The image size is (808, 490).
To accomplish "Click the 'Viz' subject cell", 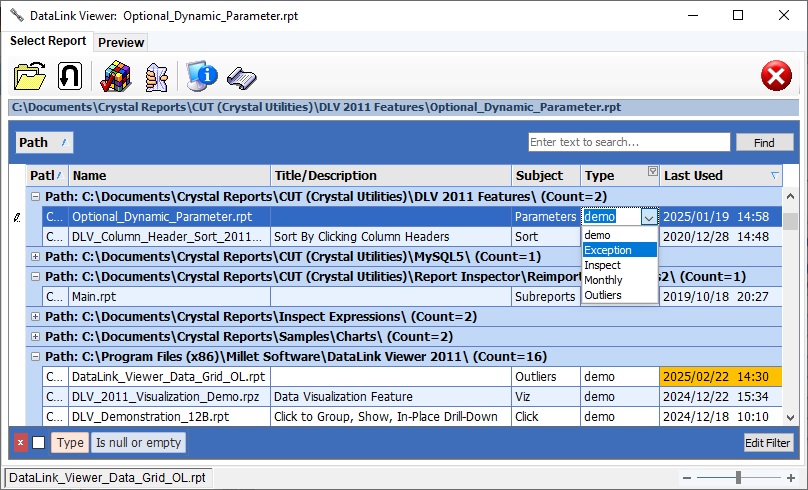I will 546,397.
